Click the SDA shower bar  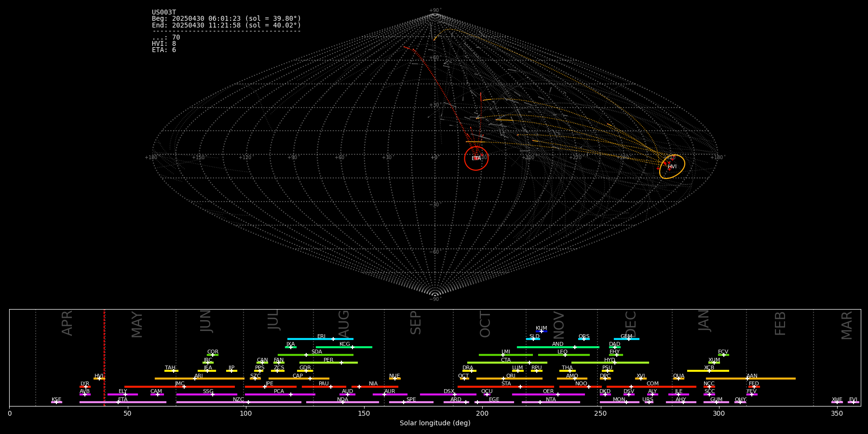pos(315,355)
